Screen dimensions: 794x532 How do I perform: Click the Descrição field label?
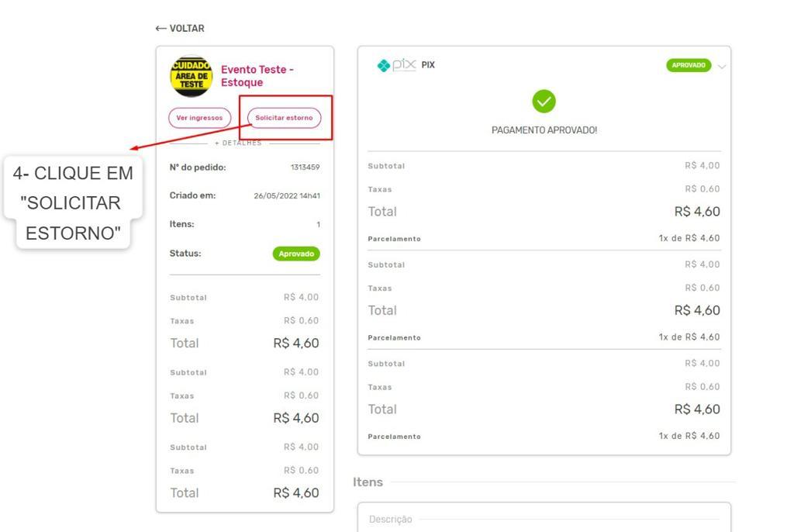click(391, 520)
